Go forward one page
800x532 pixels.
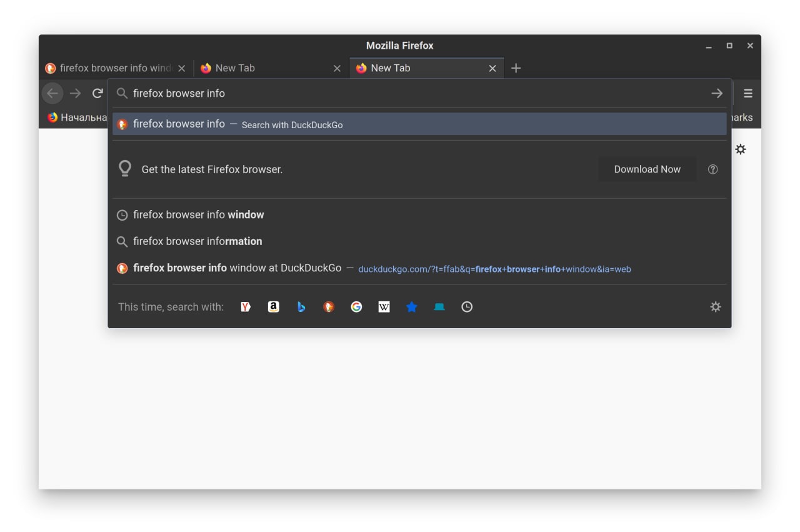75,93
